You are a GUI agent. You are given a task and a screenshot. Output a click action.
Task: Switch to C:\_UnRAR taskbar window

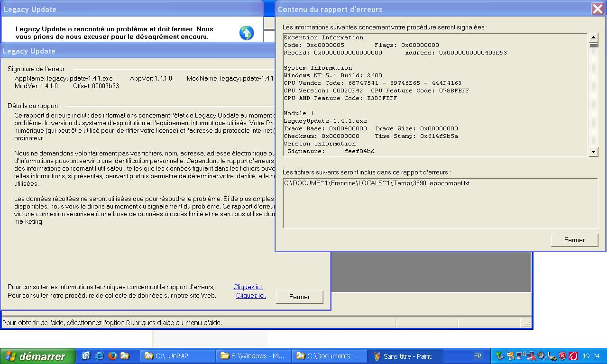[x=178, y=356]
